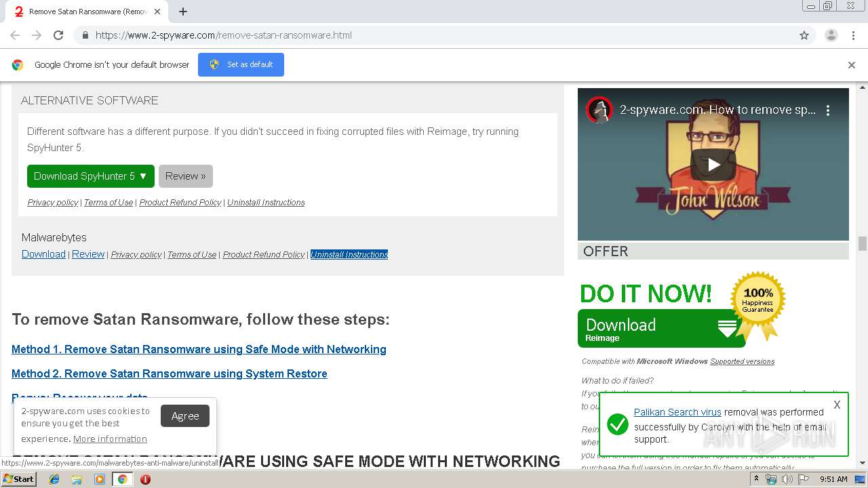Click the browser back arrow
The height and width of the screenshot is (488, 868).
15,35
